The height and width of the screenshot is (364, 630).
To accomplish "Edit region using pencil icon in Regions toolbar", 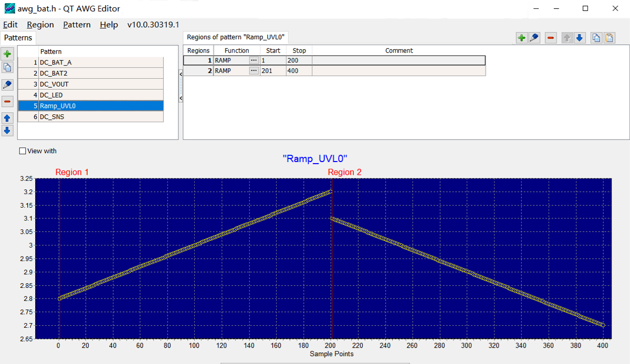I will tap(534, 38).
